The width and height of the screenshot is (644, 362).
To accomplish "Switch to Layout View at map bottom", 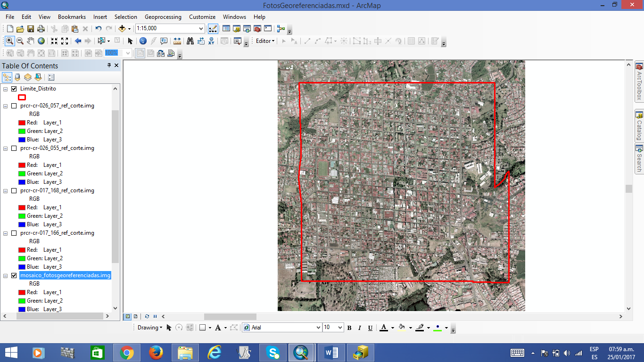I will pyautogui.click(x=136, y=316).
